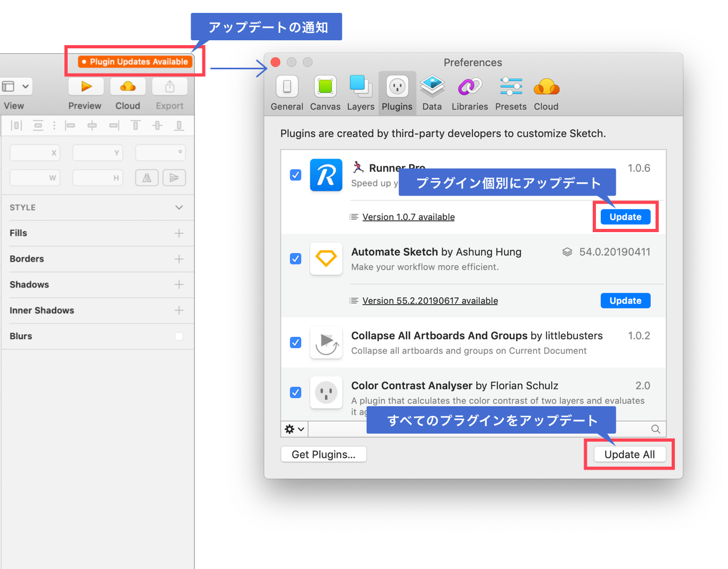Click the Color Contrast Analyser version 2.0
Image resolution: width=728 pixels, height=569 pixels.
coord(643,386)
